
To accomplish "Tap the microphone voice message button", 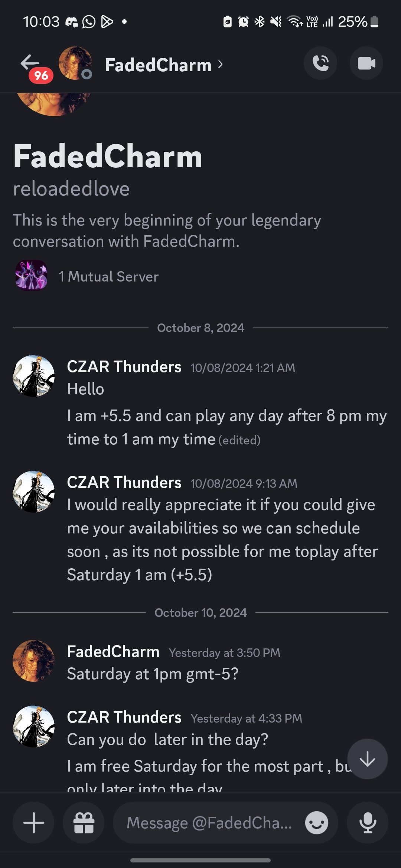I will [368, 823].
